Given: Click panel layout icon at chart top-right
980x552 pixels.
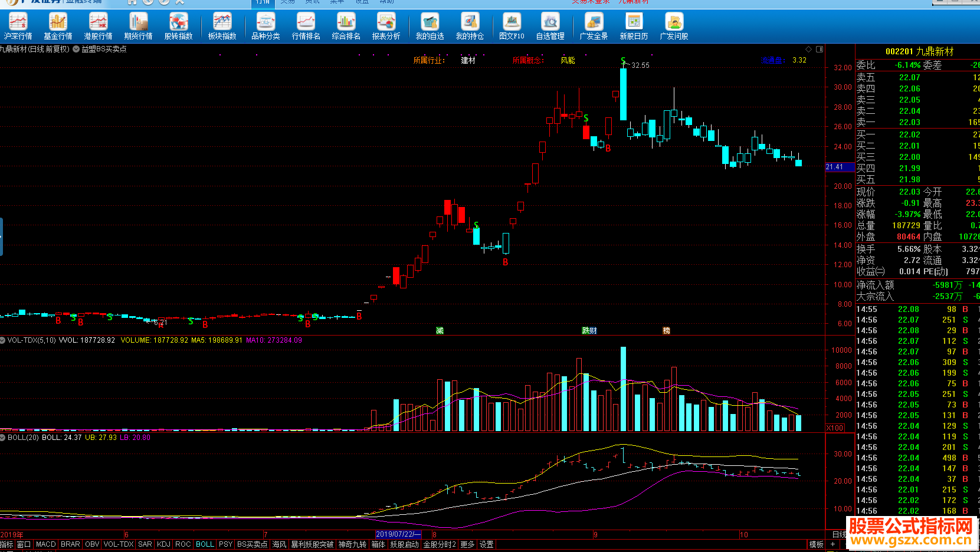Looking at the screenshot, I should pyautogui.click(x=820, y=49).
